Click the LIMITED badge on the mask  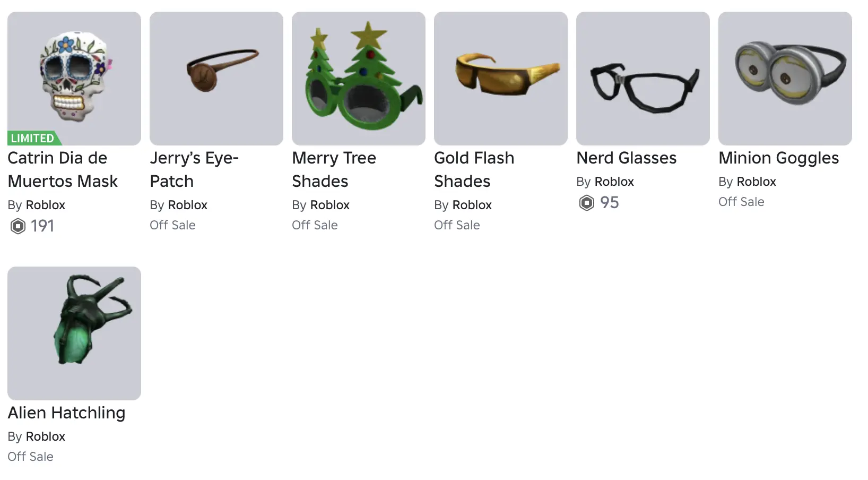coord(33,138)
